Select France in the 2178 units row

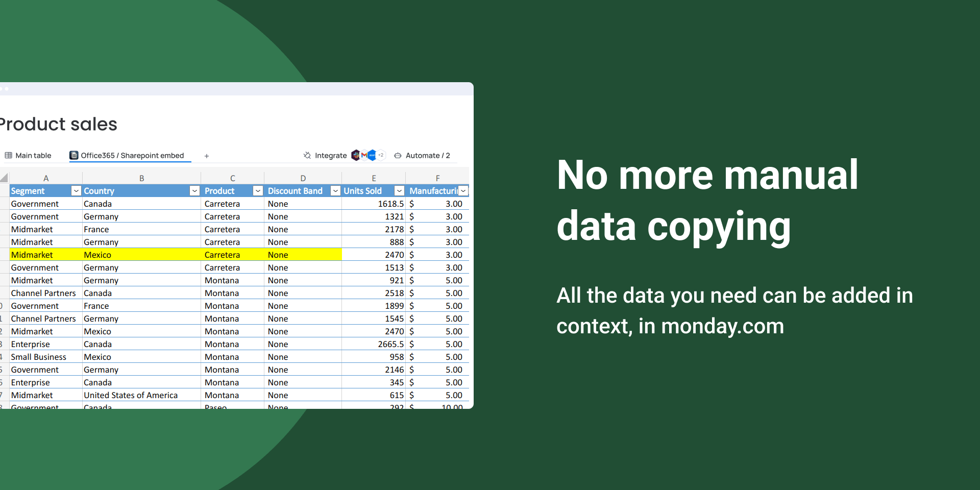141,229
